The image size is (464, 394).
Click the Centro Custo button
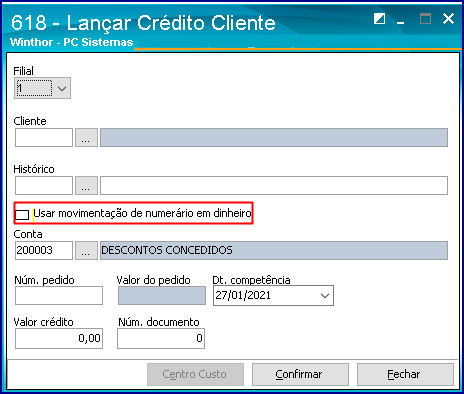[195, 375]
